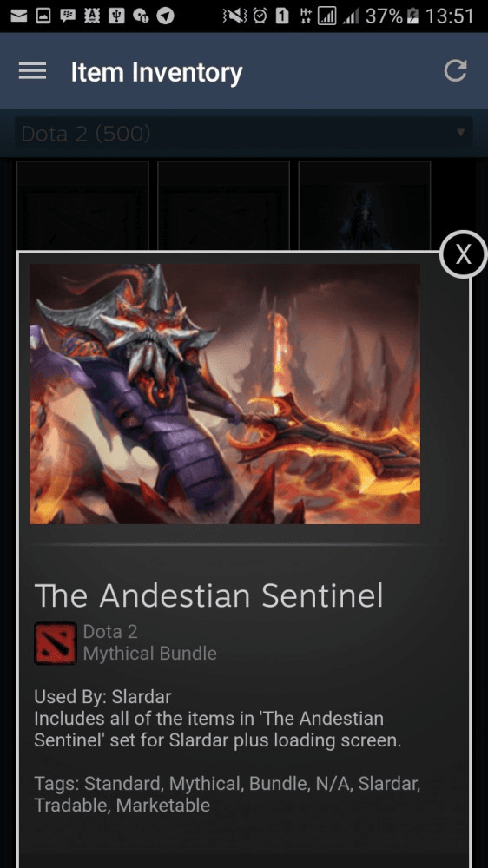This screenshot has height=868, width=488.
Task: Tap the alarm clock status icon
Action: click(260, 16)
